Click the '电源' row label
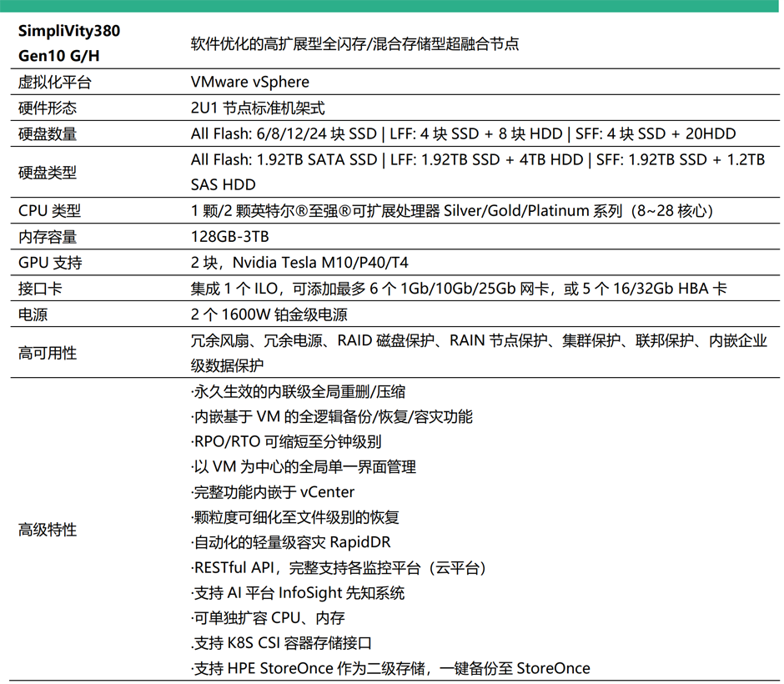 [x=33, y=315]
